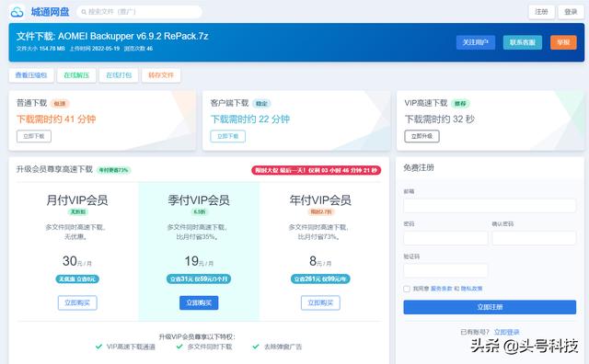Click the 月付VIP会员 plan title
The height and width of the screenshot is (364, 589).
[77, 200]
